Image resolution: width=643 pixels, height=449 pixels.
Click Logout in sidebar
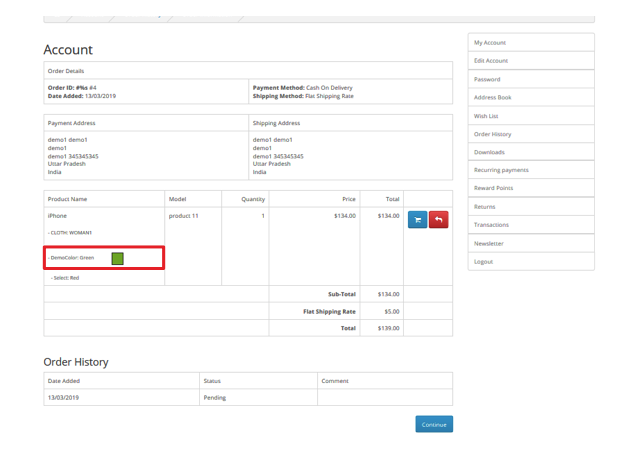(x=484, y=261)
